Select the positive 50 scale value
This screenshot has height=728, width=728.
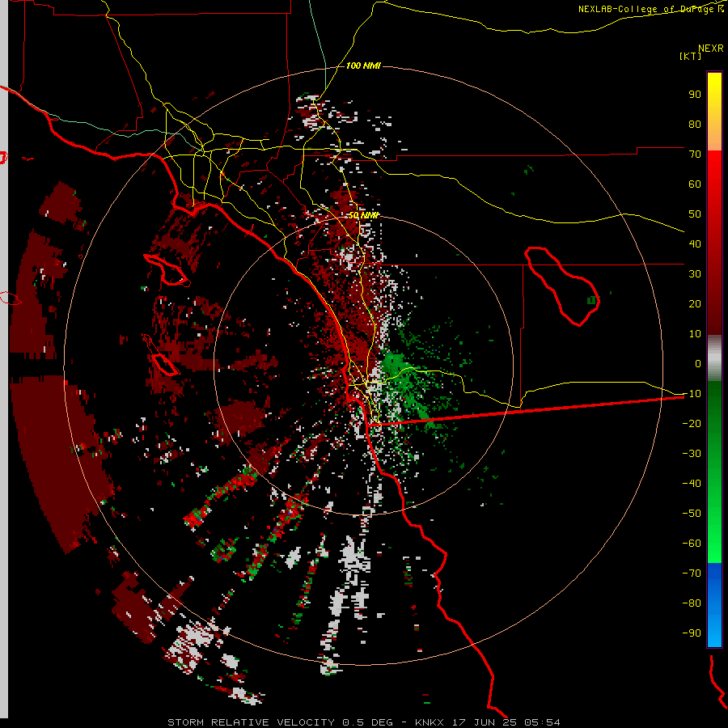(x=695, y=214)
